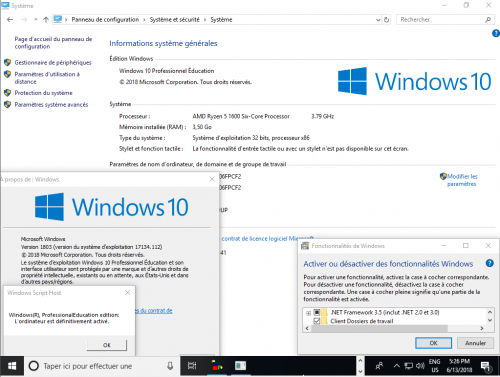Viewport: 500px width, 377px height.
Task: Select '.NET Framework 3.5' feature text
Action: [x=384, y=312]
